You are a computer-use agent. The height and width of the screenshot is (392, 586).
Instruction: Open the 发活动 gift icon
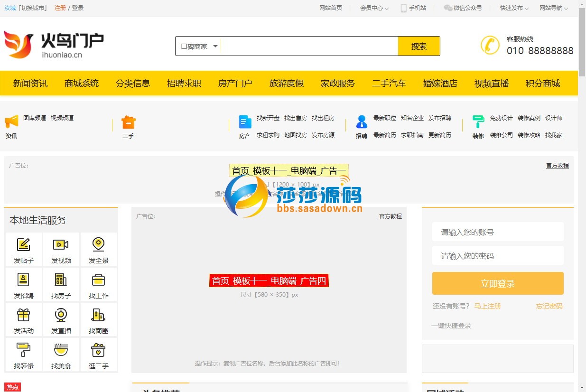23,315
